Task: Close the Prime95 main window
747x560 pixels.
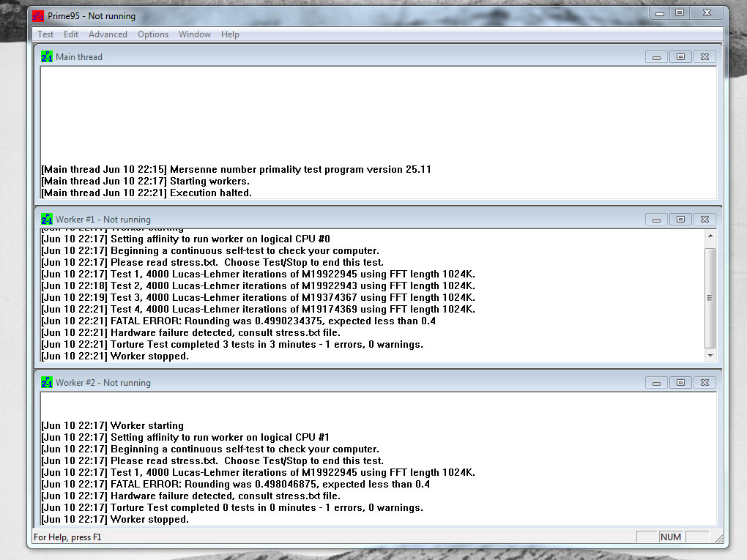Action: pyautogui.click(x=707, y=13)
